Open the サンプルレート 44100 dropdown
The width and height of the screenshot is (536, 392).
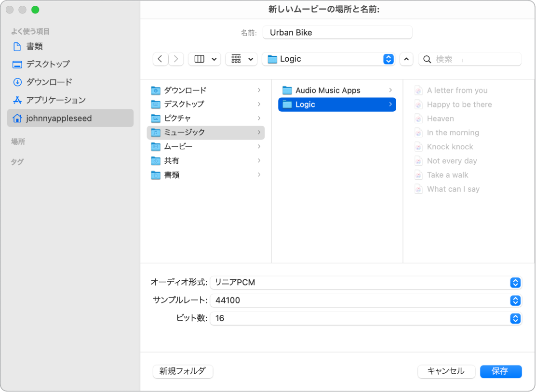coord(515,301)
